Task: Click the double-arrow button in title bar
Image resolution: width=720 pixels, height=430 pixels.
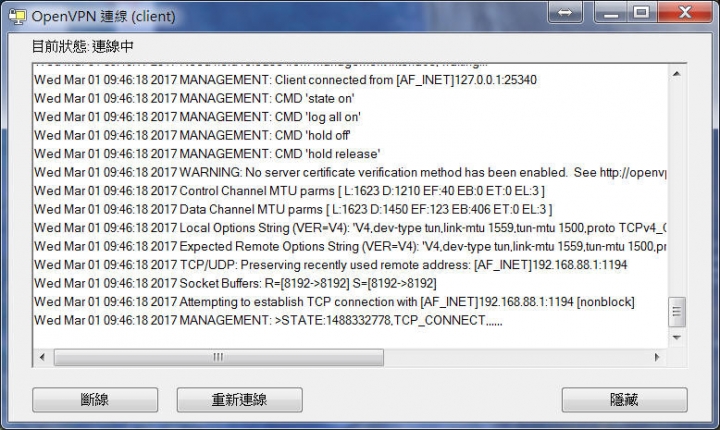Action: [565, 12]
